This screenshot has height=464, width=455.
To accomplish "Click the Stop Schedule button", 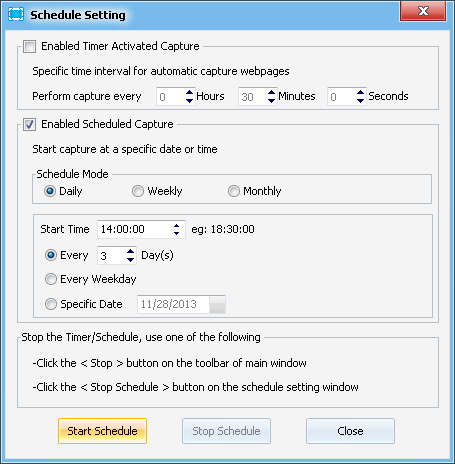I will click(x=226, y=431).
